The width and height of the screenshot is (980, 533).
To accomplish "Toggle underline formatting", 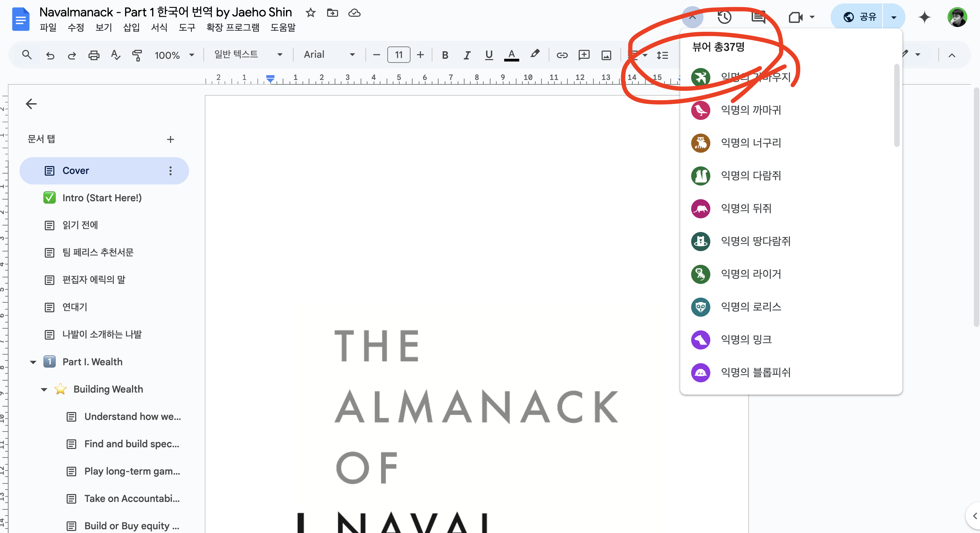I will (x=489, y=55).
